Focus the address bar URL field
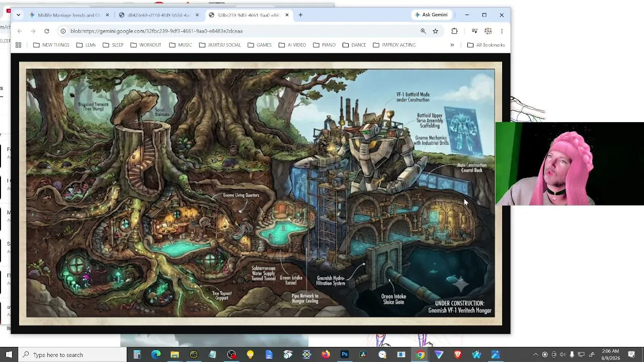Image resolution: width=644 pixels, height=362 pixels. (242, 31)
